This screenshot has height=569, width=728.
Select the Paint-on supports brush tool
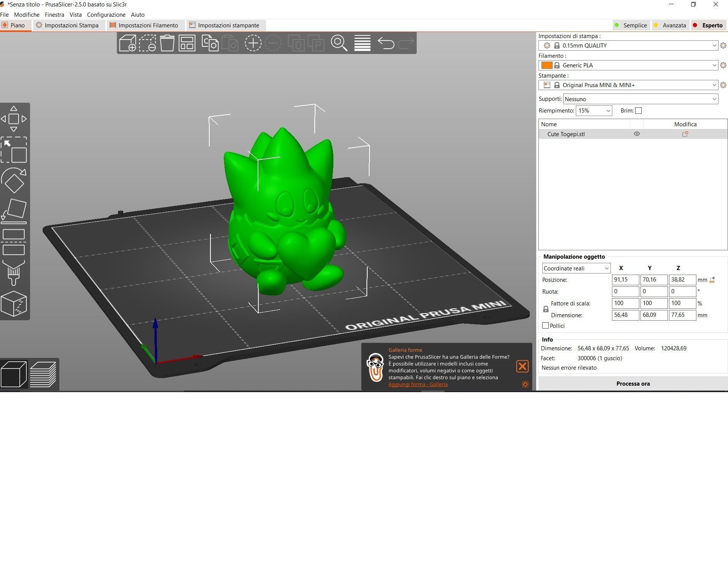14,272
